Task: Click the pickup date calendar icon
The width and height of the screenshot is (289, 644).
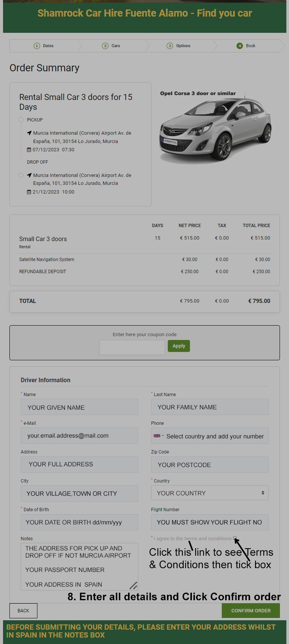Action: pos(29,150)
